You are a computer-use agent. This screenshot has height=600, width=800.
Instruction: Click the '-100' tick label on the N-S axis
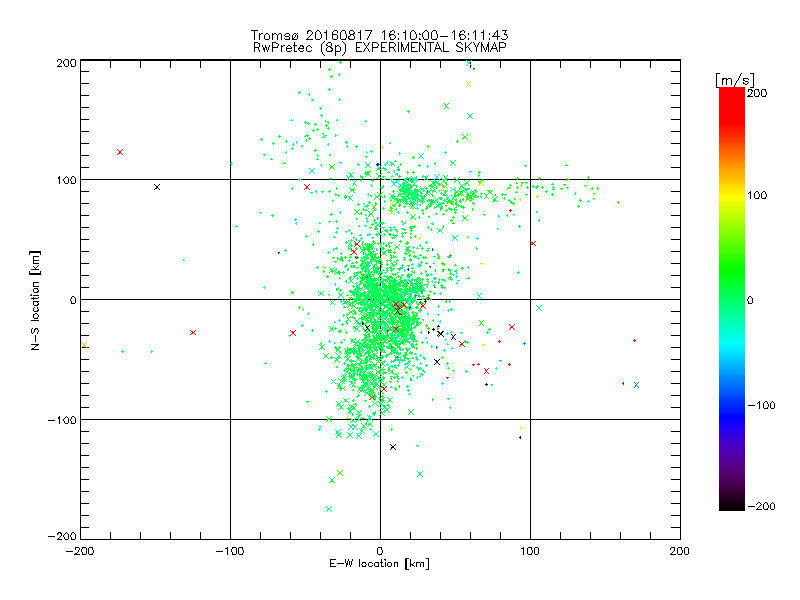coord(62,420)
